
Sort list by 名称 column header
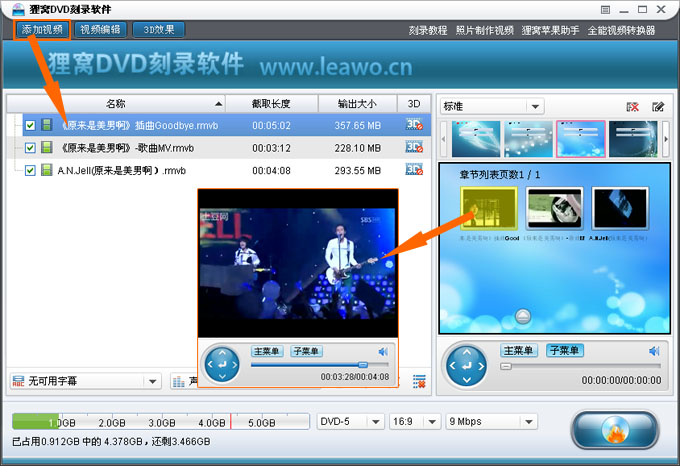tap(116, 104)
